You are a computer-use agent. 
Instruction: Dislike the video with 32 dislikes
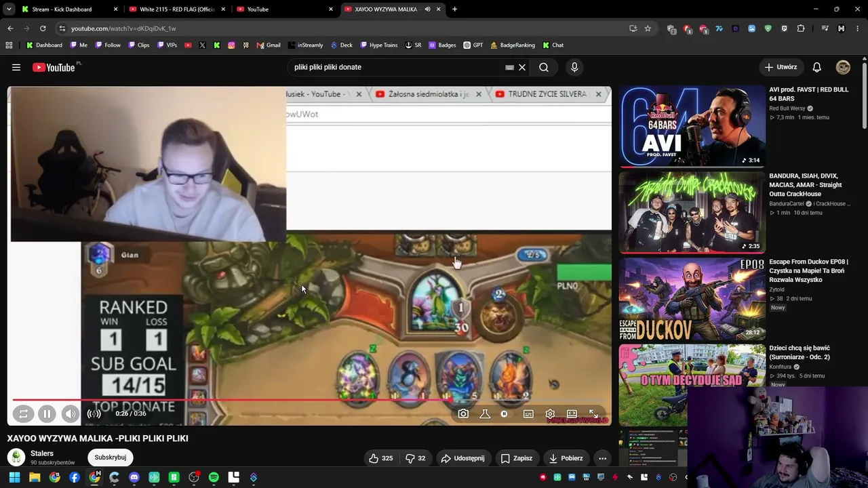tap(415, 458)
